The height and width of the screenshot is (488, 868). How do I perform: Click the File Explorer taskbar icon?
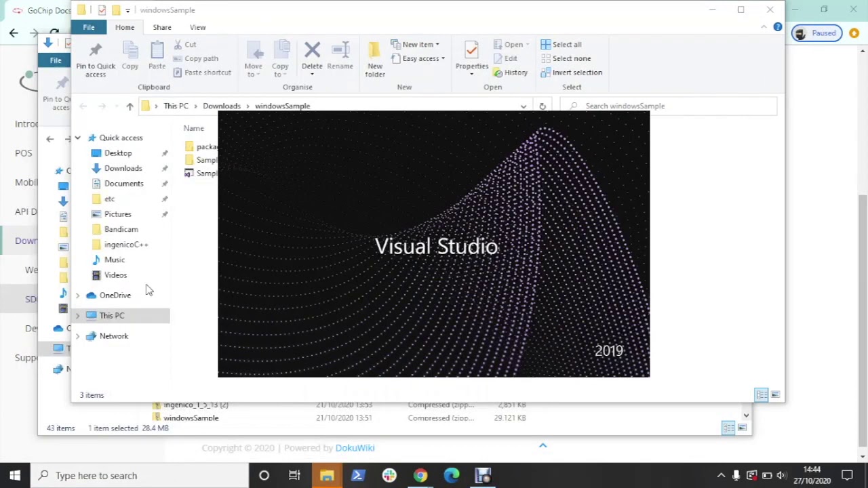[x=326, y=475]
